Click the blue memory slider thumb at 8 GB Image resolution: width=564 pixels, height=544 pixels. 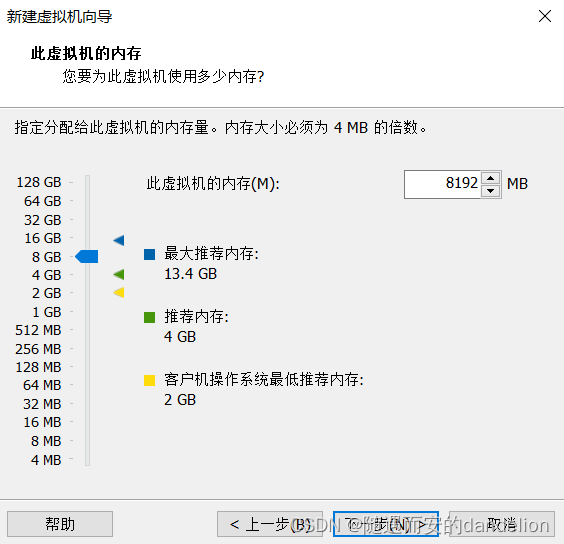pyautogui.click(x=87, y=257)
